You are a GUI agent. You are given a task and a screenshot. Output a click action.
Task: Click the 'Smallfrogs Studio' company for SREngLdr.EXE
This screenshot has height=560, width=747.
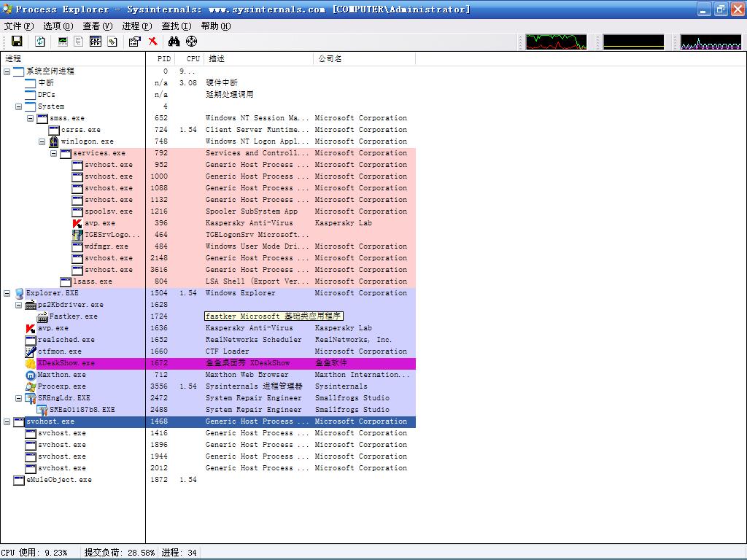click(352, 398)
